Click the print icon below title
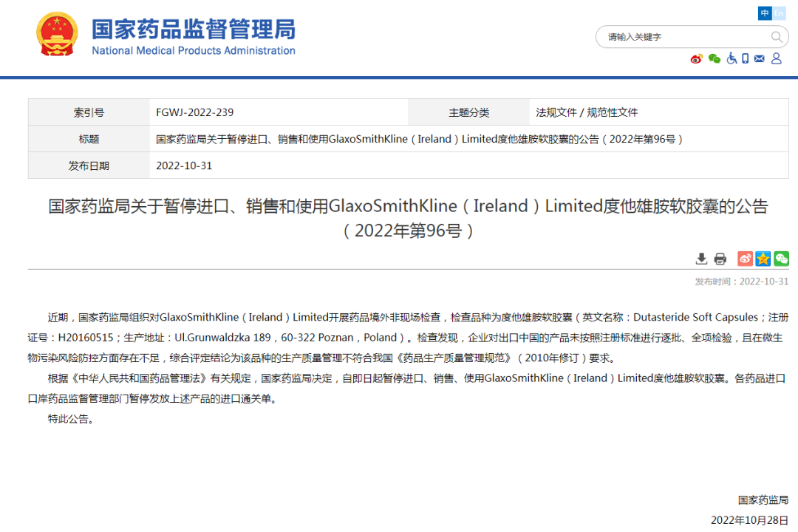The width and height of the screenshot is (798, 532). pos(720,259)
